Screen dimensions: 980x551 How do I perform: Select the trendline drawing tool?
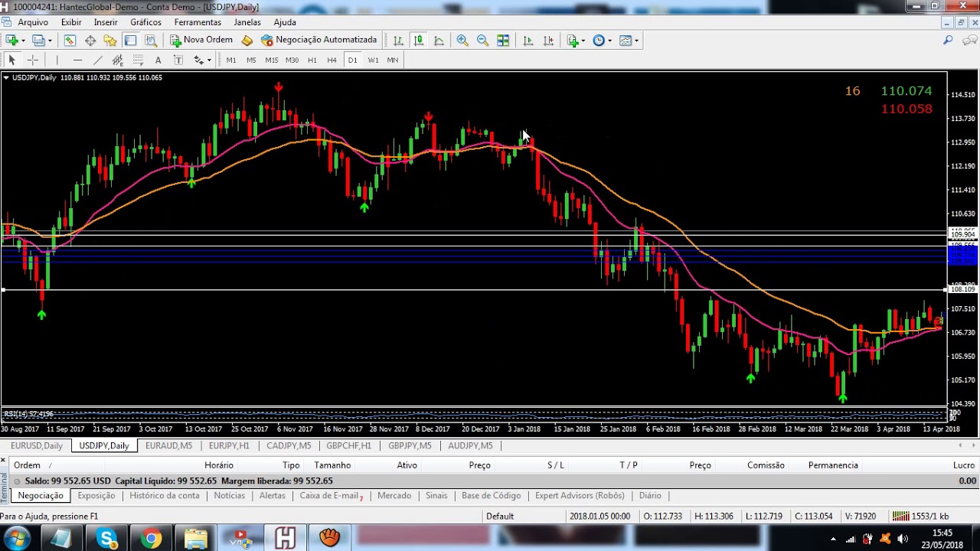pyautogui.click(x=97, y=60)
